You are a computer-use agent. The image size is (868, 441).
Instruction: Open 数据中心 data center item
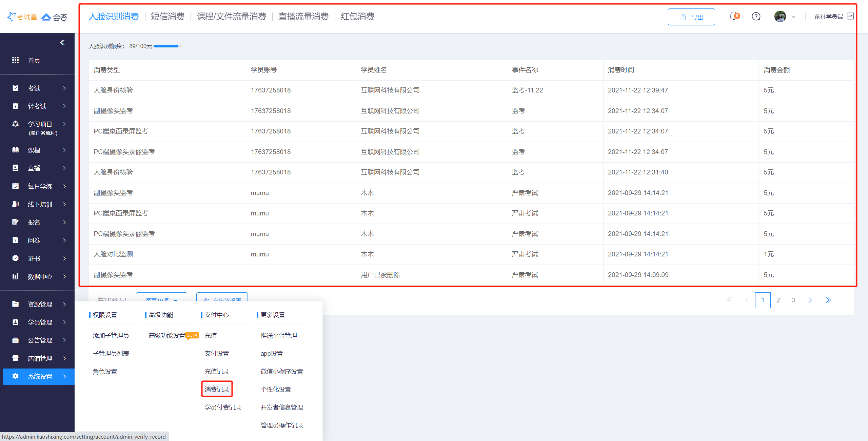click(40, 276)
